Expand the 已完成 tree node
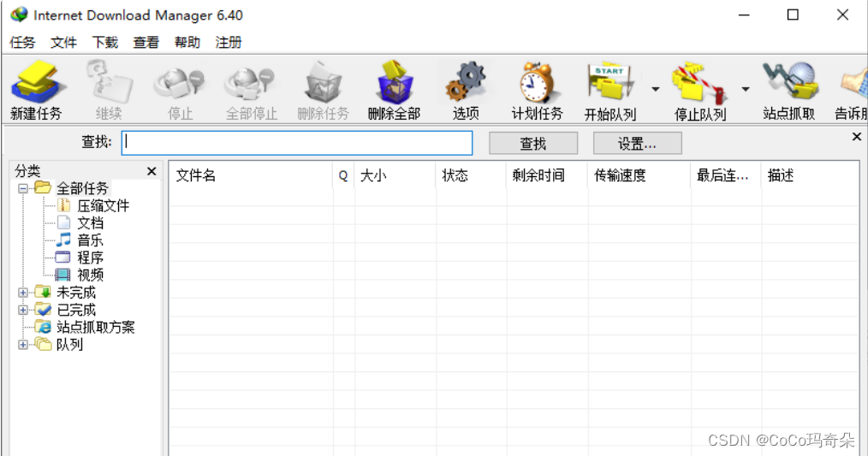Screen dimensions: 868x456 (x=23, y=310)
